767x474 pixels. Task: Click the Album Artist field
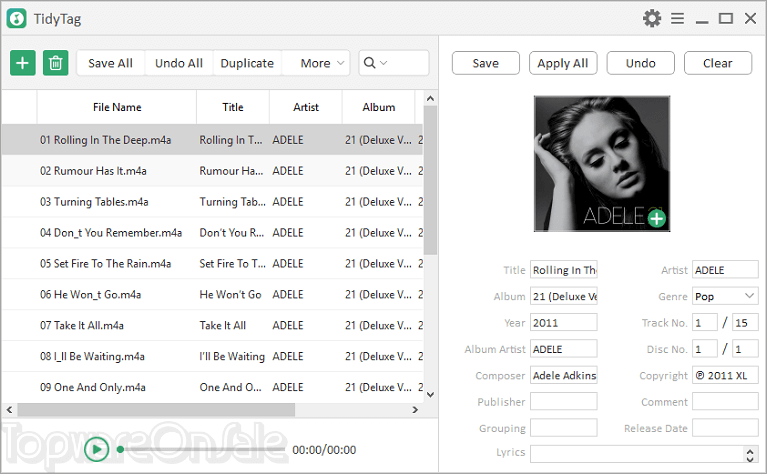coord(564,349)
